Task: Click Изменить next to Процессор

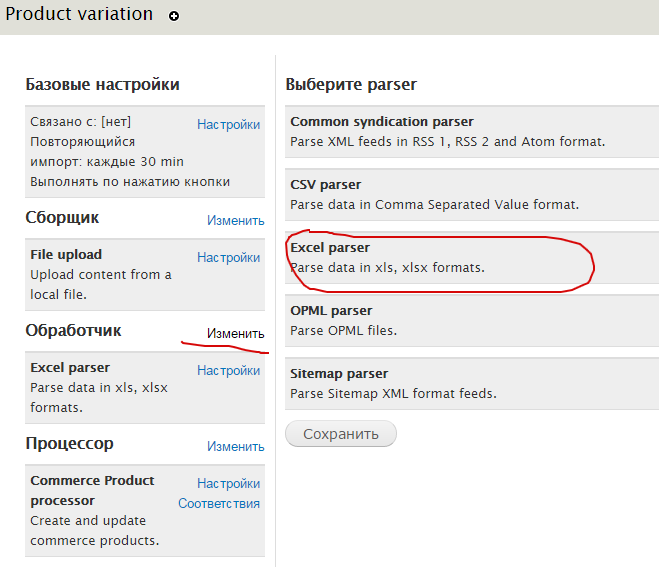Action: click(x=235, y=446)
